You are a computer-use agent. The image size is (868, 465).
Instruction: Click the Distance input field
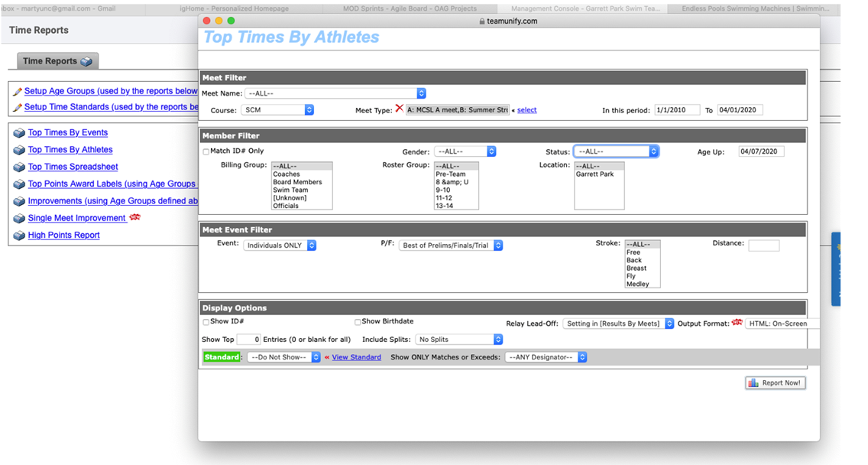coord(764,246)
